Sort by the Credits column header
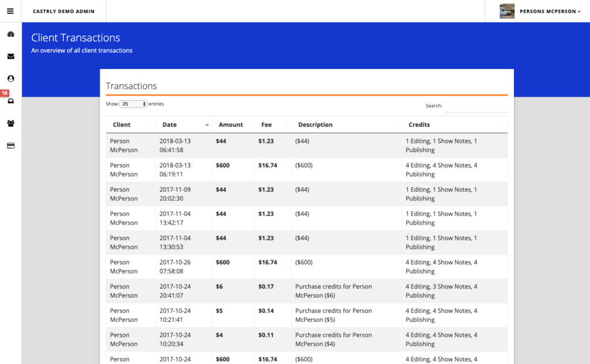Image resolution: width=590 pixels, height=364 pixels. (455, 124)
